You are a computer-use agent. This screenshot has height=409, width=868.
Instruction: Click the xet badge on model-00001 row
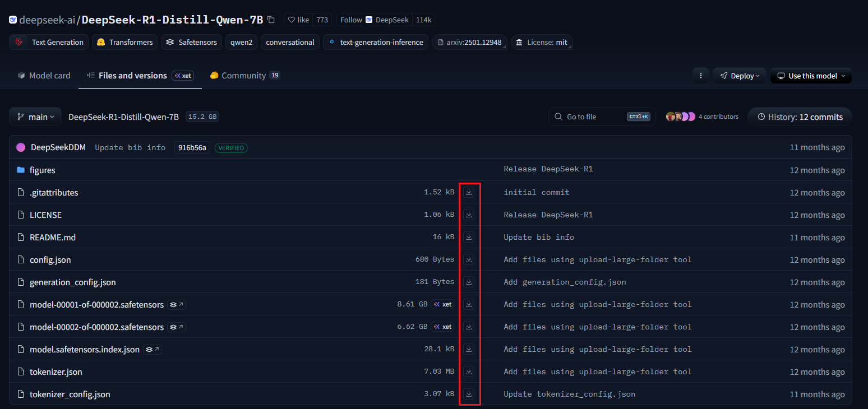[443, 304]
